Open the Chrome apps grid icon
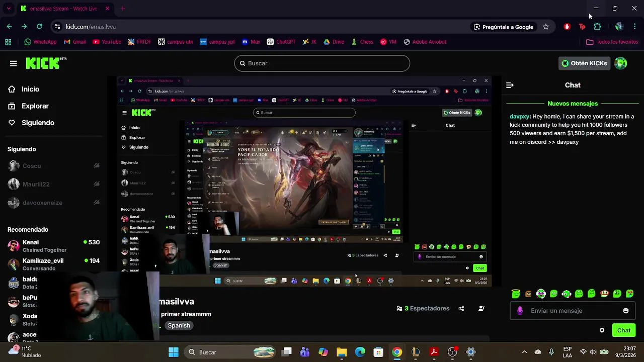This screenshot has height=362, width=644. click(8, 42)
